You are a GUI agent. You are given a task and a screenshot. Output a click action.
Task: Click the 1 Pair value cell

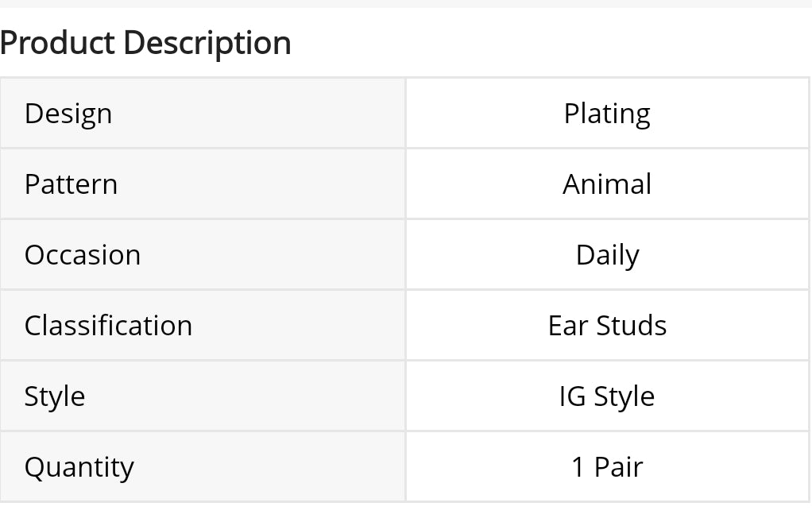click(x=607, y=467)
